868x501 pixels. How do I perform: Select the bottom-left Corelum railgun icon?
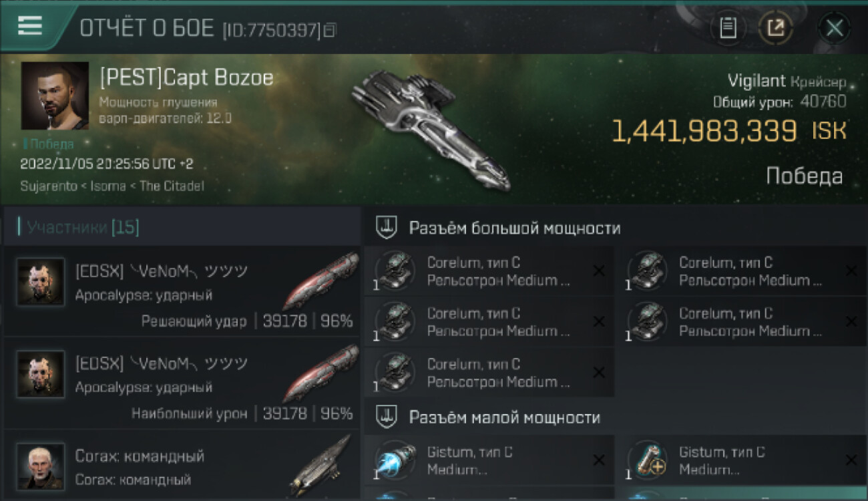[x=395, y=372]
